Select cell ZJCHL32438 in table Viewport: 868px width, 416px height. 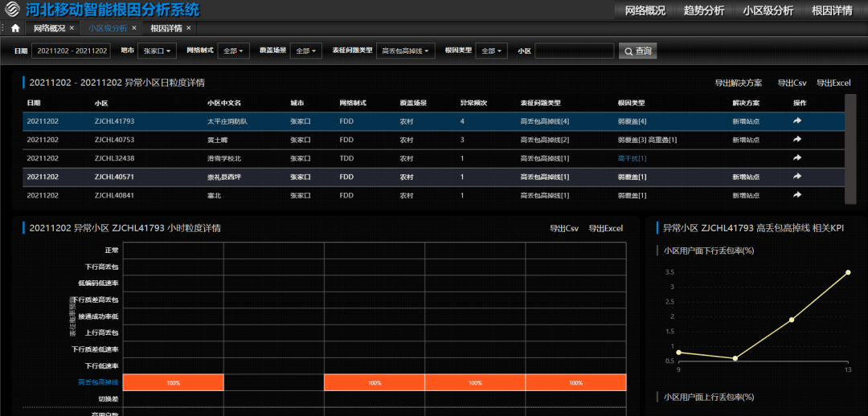[115, 158]
